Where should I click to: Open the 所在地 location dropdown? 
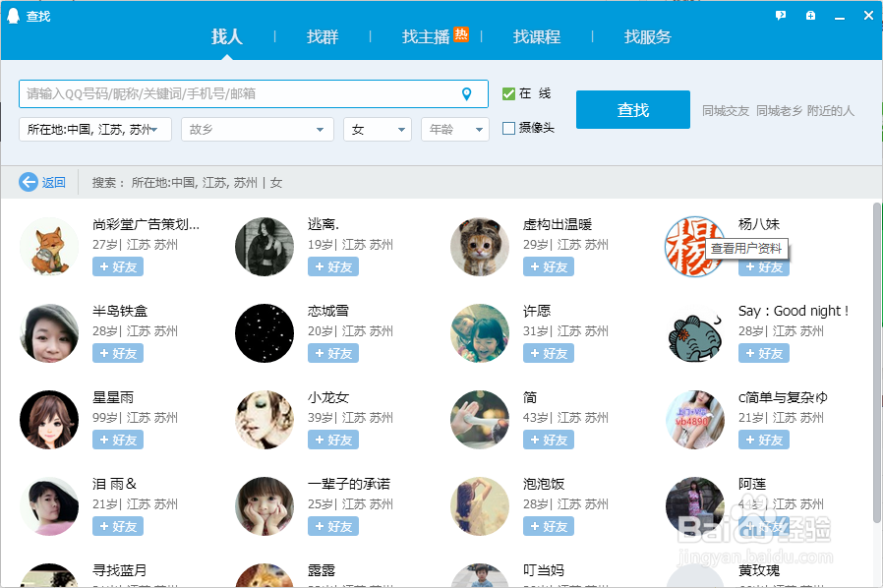pos(95,130)
